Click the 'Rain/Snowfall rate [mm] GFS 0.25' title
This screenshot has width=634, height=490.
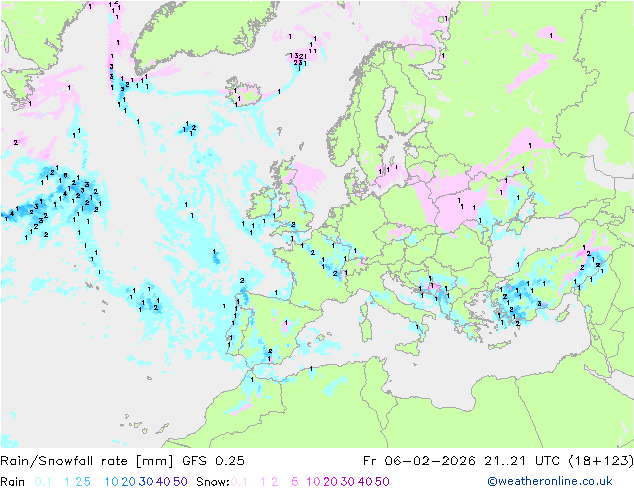point(123,460)
